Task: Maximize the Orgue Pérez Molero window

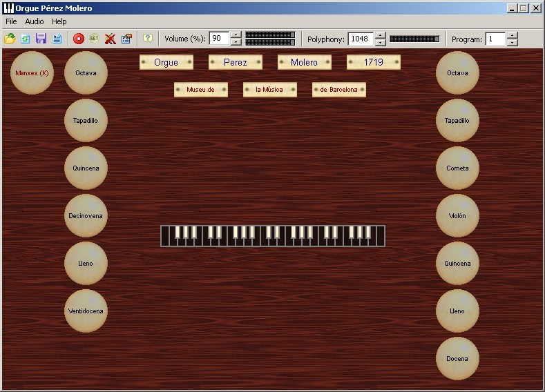Action: (x=523, y=8)
